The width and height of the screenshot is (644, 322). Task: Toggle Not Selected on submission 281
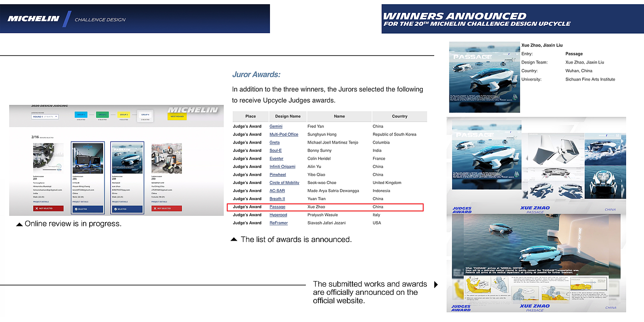48,208
